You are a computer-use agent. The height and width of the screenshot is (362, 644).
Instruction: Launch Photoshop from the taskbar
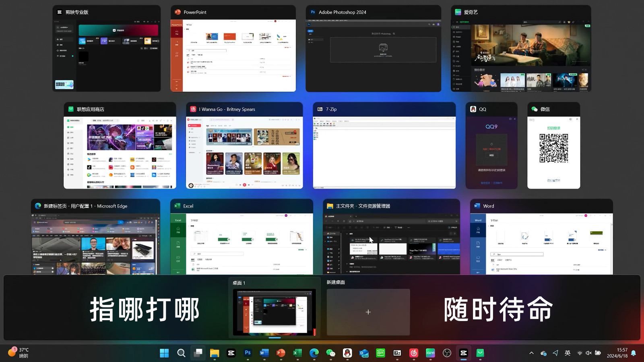coord(248,353)
